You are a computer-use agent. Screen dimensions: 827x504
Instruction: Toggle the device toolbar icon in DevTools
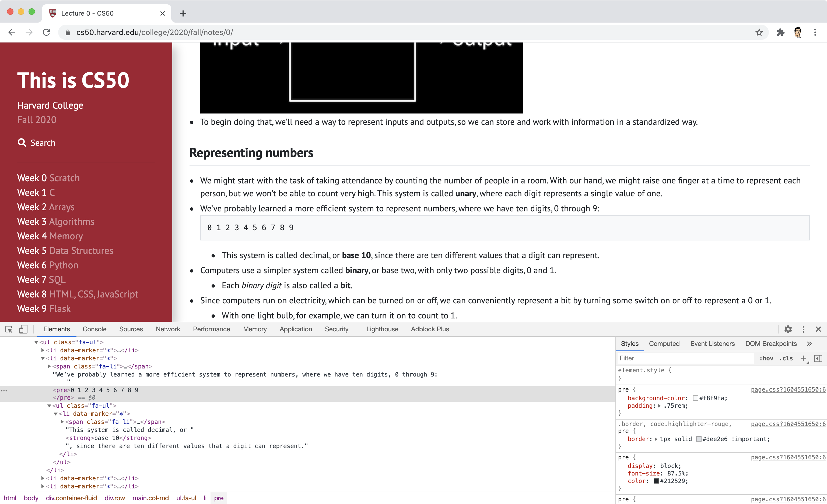point(23,329)
